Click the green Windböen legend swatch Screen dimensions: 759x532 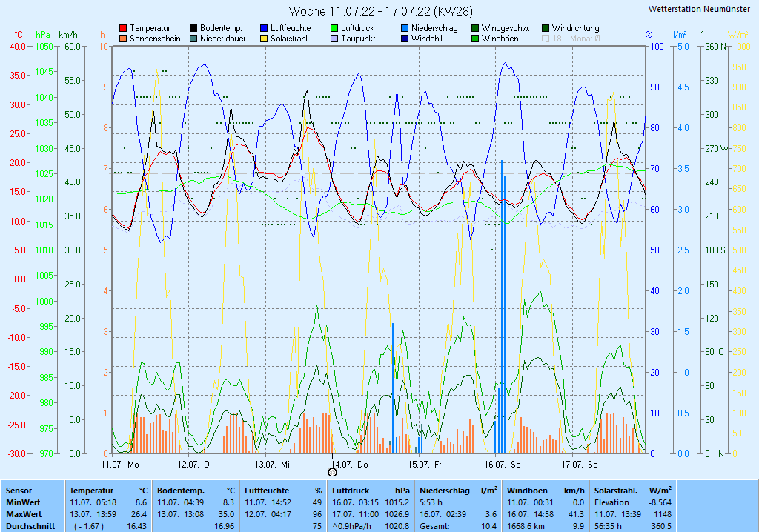pyautogui.click(x=475, y=39)
